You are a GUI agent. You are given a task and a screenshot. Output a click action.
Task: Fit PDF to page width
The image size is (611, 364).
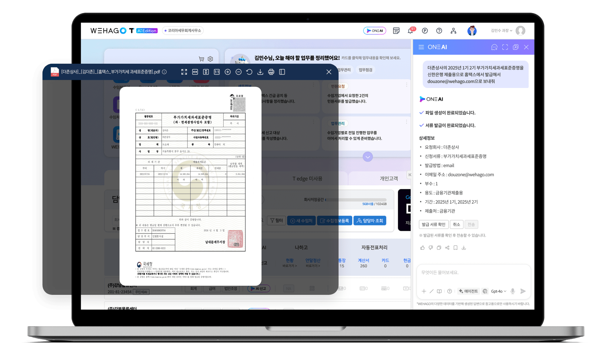(195, 72)
